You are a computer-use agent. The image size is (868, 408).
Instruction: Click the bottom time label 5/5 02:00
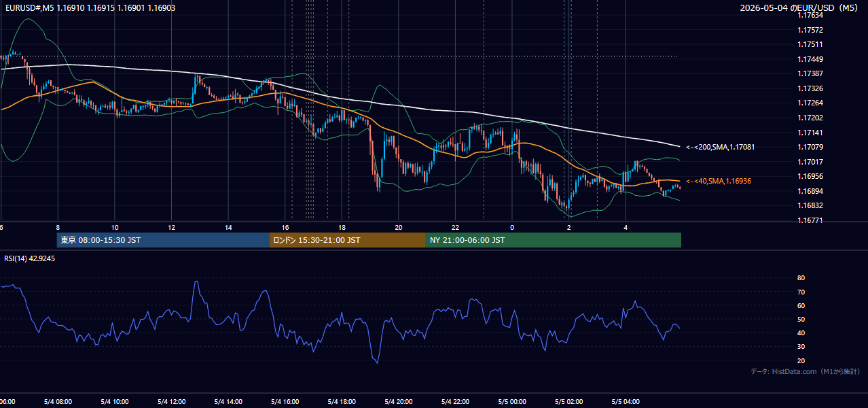(568, 402)
